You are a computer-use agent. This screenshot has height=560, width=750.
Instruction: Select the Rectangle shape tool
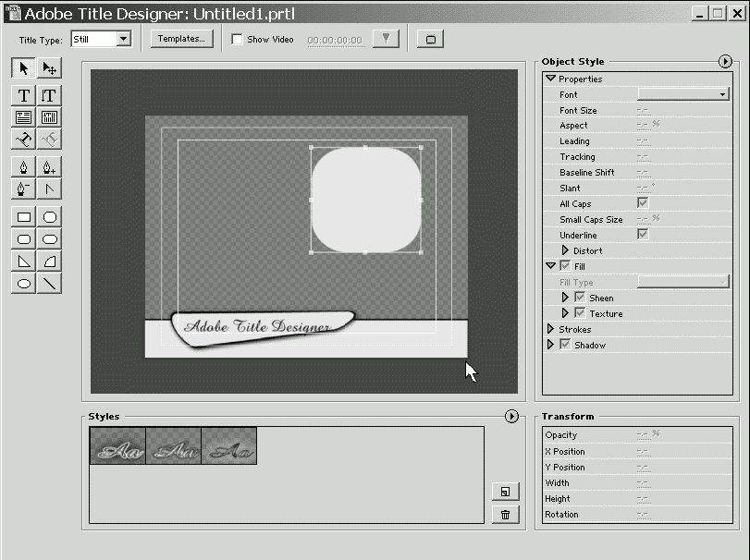tap(24, 217)
